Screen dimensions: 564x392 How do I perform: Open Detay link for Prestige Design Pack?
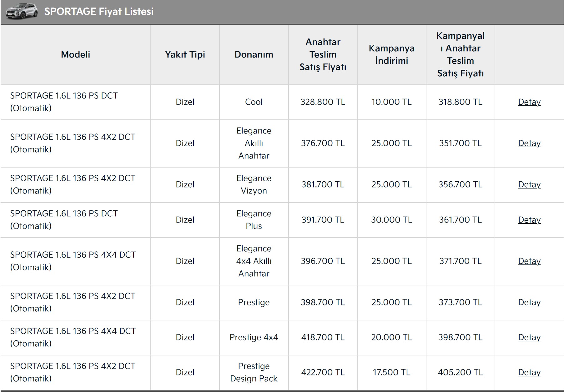click(529, 372)
